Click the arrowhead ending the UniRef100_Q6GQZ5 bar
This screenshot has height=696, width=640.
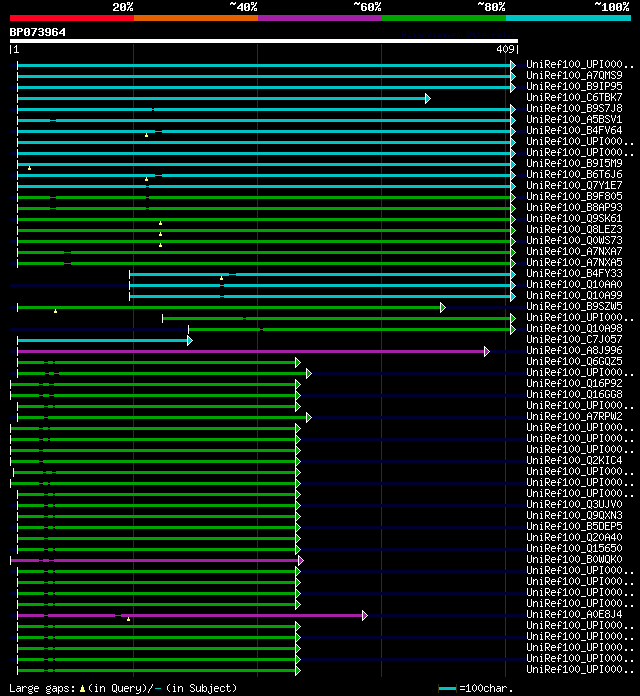(298, 362)
